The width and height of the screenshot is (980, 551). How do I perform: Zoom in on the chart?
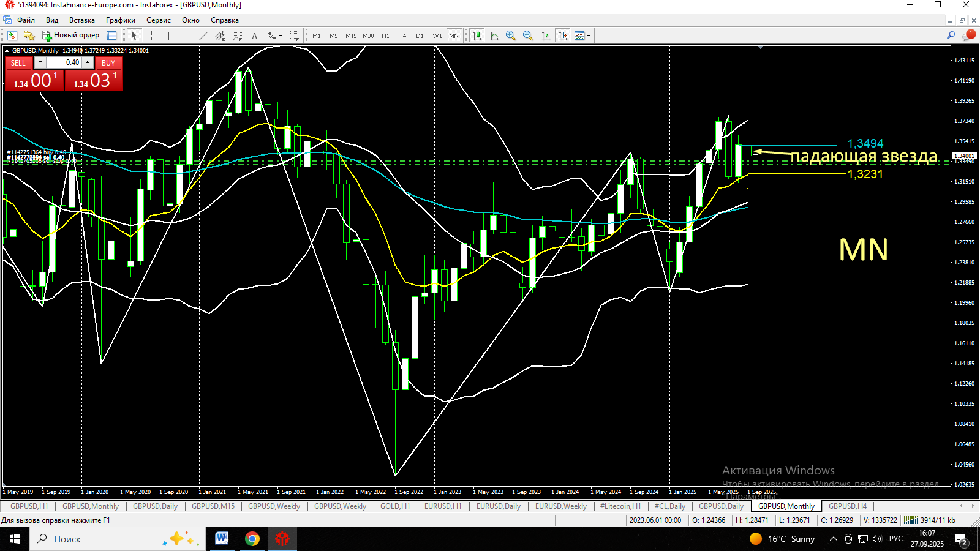click(511, 36)
